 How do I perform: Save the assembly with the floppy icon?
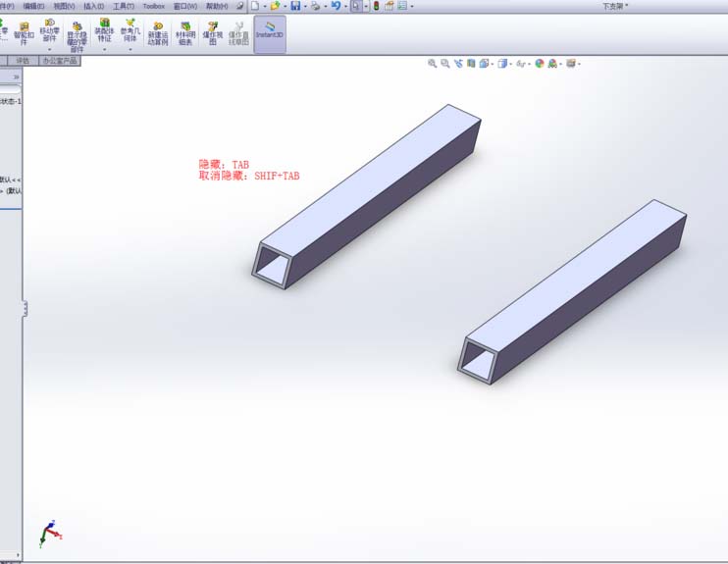coord(295,6)
